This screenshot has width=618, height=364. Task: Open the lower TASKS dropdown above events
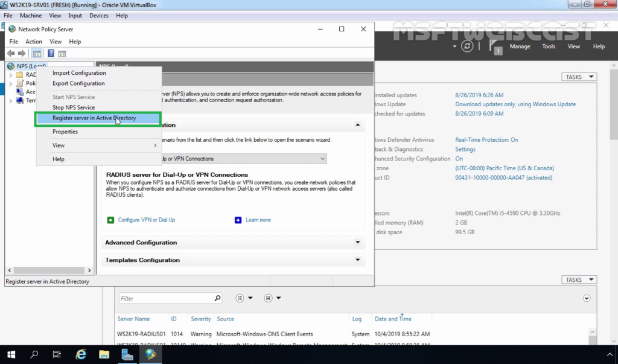[579, 279]
